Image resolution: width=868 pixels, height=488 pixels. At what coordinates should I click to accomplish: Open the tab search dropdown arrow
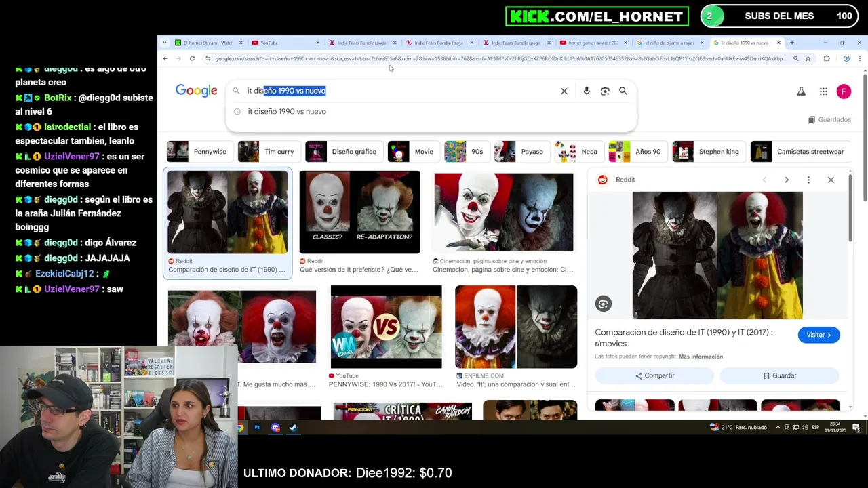[164, 43]
